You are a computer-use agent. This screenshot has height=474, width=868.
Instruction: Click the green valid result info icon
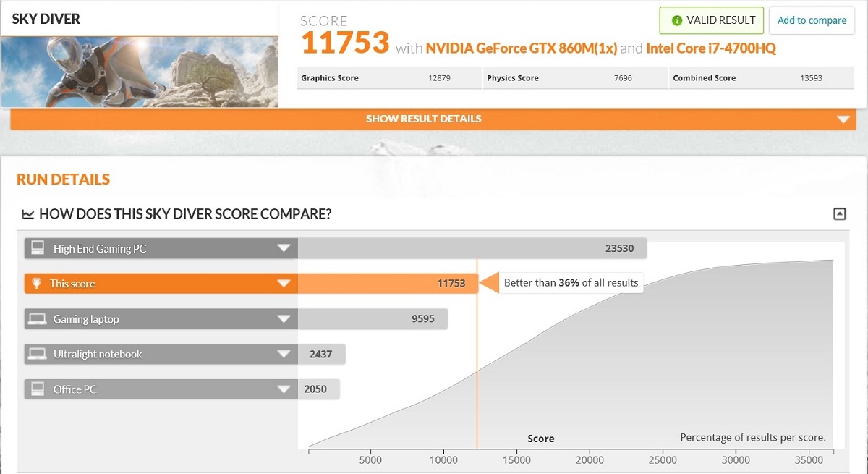click(677, 21)
